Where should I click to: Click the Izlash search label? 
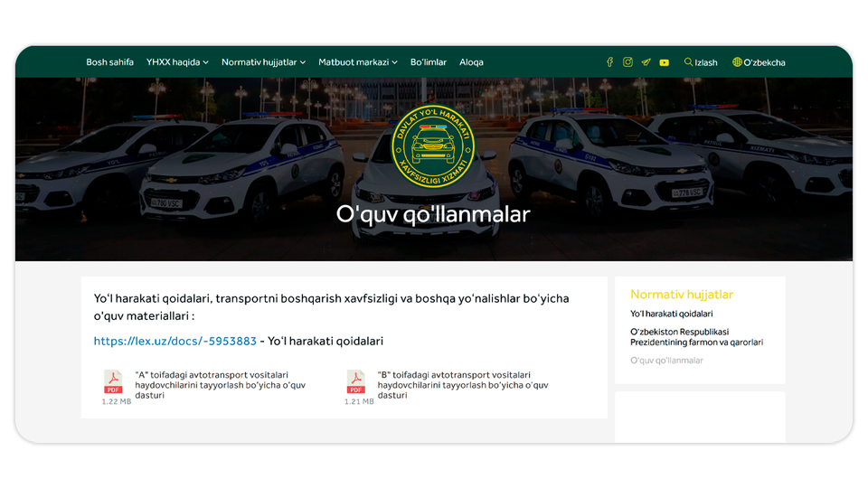pyautogui.click(x=706, y=62)
